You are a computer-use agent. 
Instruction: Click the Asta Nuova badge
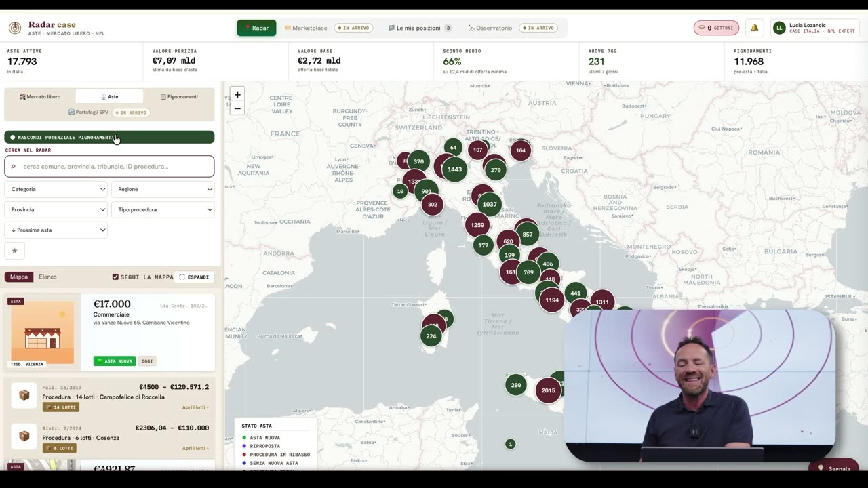coord(115,361)
